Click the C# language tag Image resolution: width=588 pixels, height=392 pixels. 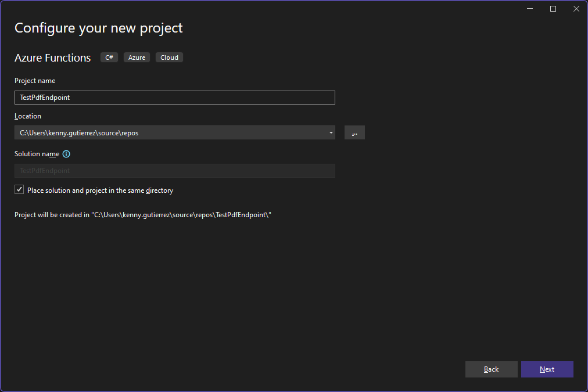[109, 57]
